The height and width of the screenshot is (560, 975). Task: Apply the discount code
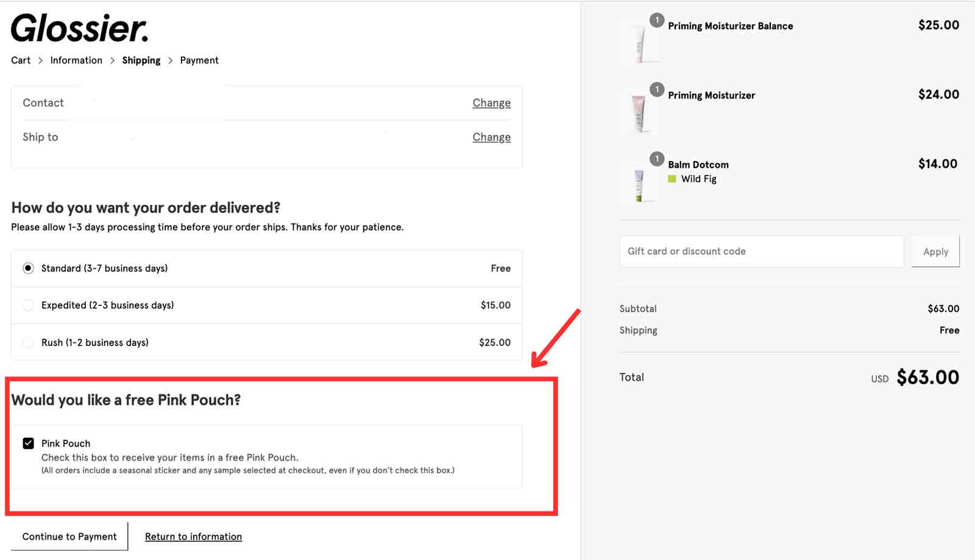[x=935, y=252]
